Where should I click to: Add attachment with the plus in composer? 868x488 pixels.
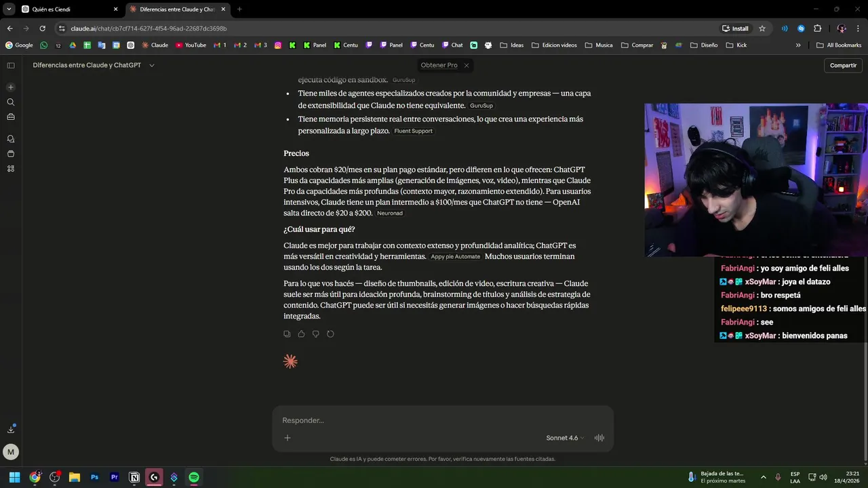point(288,438)
